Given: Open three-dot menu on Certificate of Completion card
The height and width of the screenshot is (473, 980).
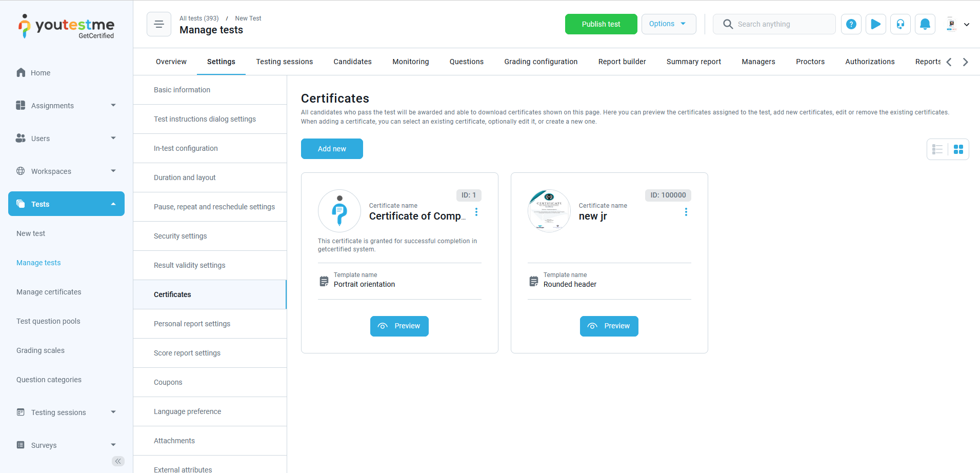Looking at the screenshot, I should [x=476, y=212].
